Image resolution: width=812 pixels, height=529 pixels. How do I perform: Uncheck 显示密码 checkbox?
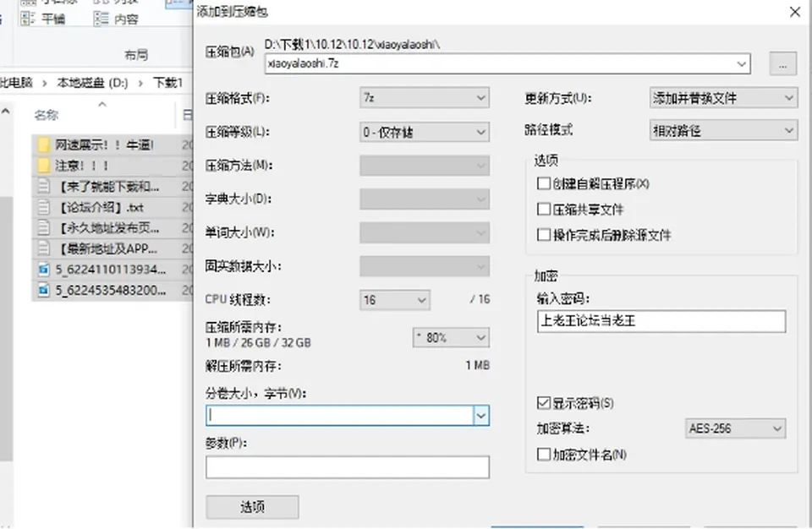544,403
